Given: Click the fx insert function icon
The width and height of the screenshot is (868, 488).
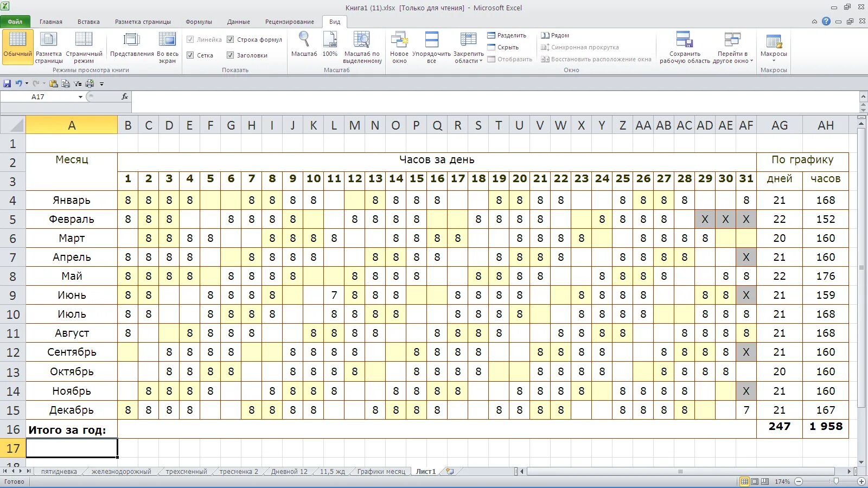Looking at the screenshot, I should click(x=125, y=97).
